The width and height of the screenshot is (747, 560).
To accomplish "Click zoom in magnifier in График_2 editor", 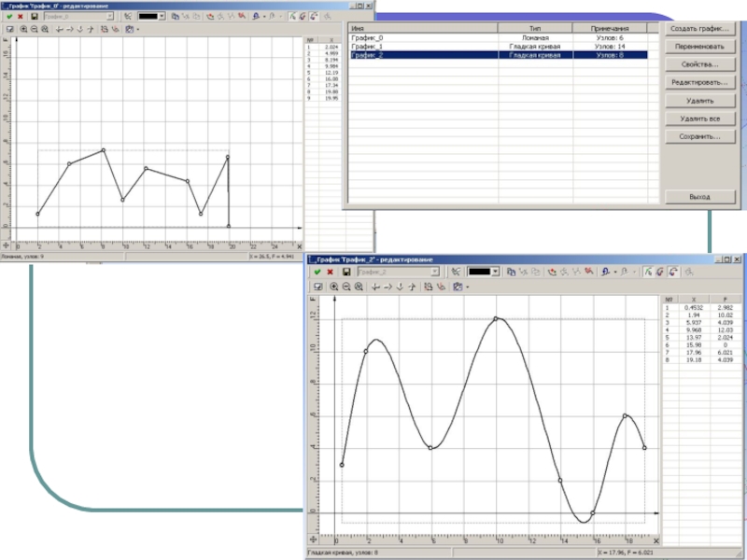I will [x=334, y=287].
